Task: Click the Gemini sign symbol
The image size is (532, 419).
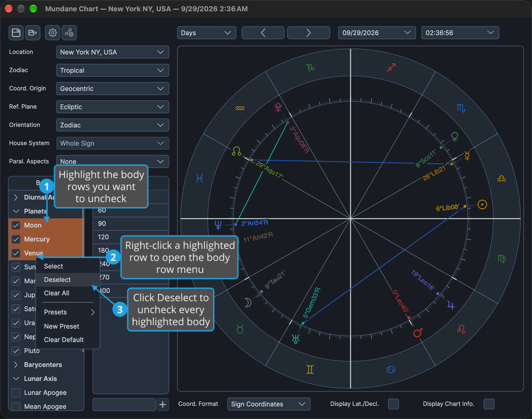Action: click(x=310, y=370)
